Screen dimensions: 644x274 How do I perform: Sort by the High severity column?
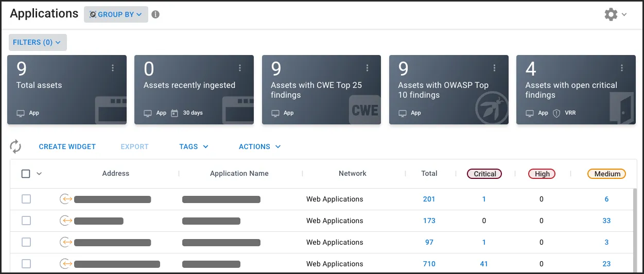point(542,174)
